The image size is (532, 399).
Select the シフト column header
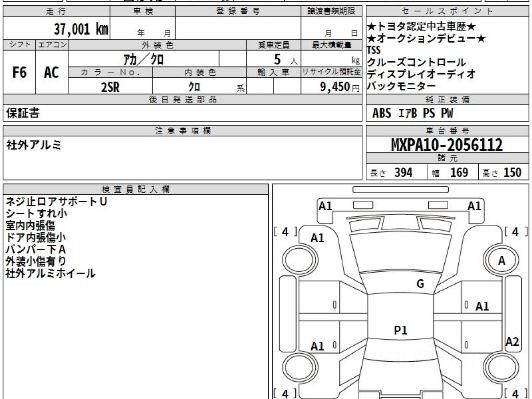[x=20, y=45]
